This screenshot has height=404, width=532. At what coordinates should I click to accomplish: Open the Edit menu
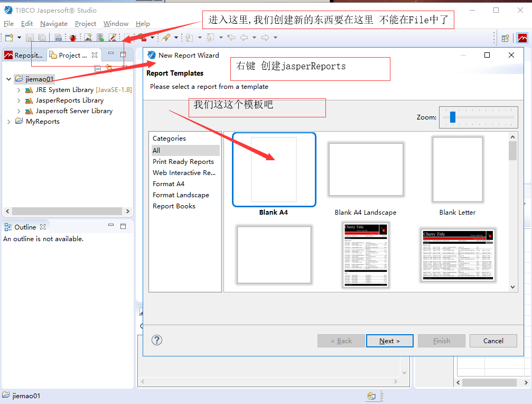click(27, 24)
